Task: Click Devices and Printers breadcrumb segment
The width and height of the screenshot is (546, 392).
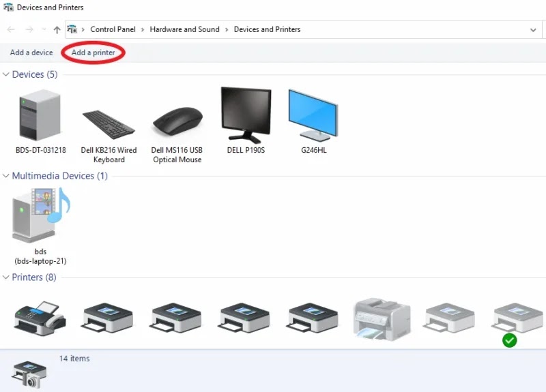Action: click(x=267, y=29)
